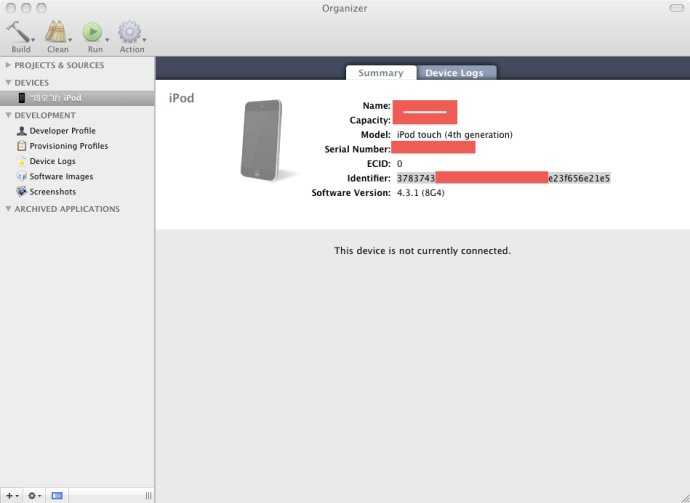
Task: Open Device Logs in the sidebar
Action: (52, 161)
